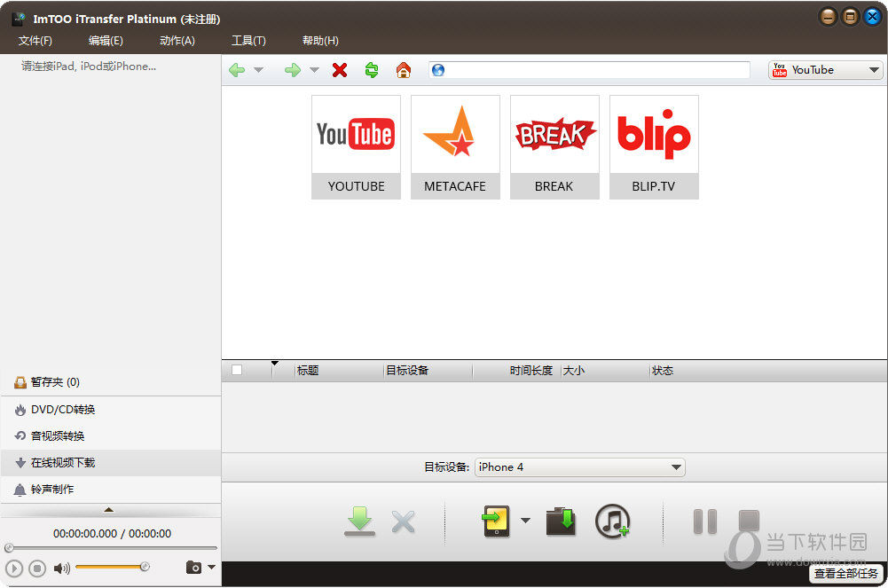Stop media in the preview player

37,568
